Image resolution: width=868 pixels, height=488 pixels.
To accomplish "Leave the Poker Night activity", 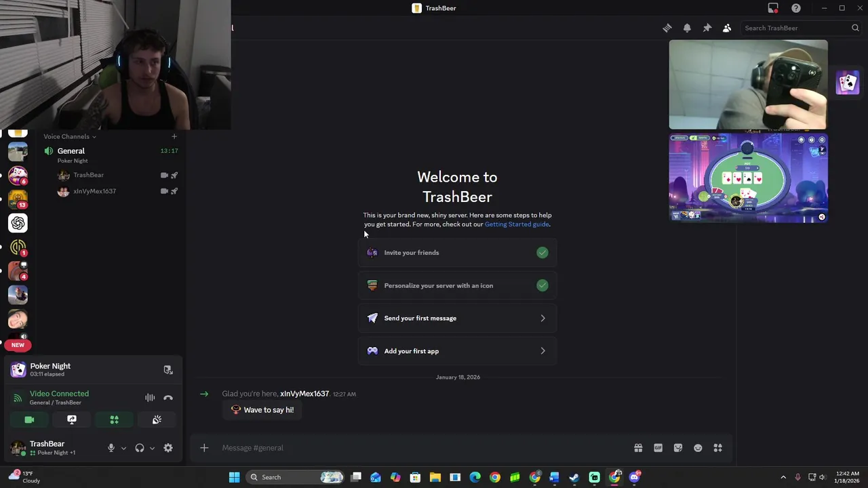I will point(168,370).
